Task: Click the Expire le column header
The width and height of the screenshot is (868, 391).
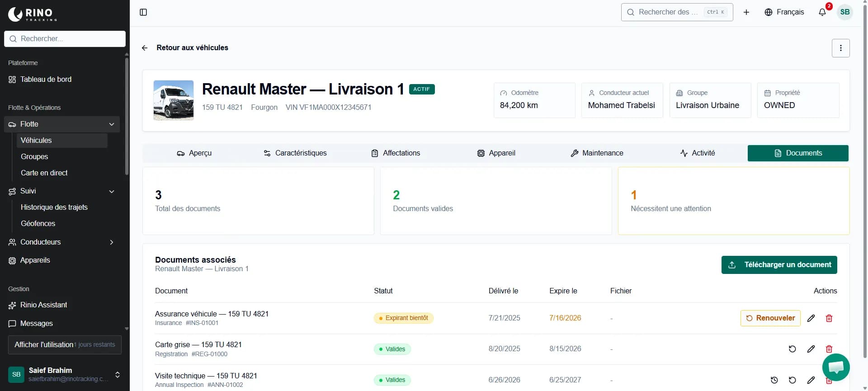Action: (x=563, y=291)
